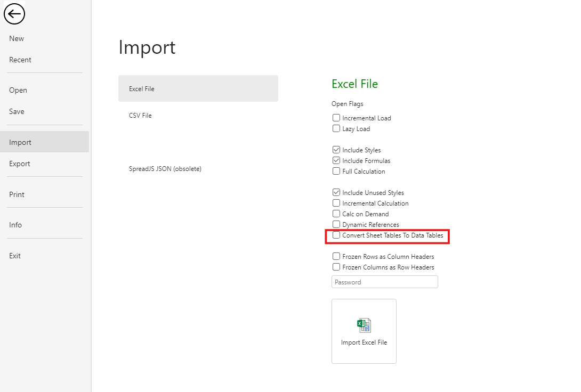Show the Info section
Image resolution: width=581 pixels, height=392 pixels.
tap(15, 225)
